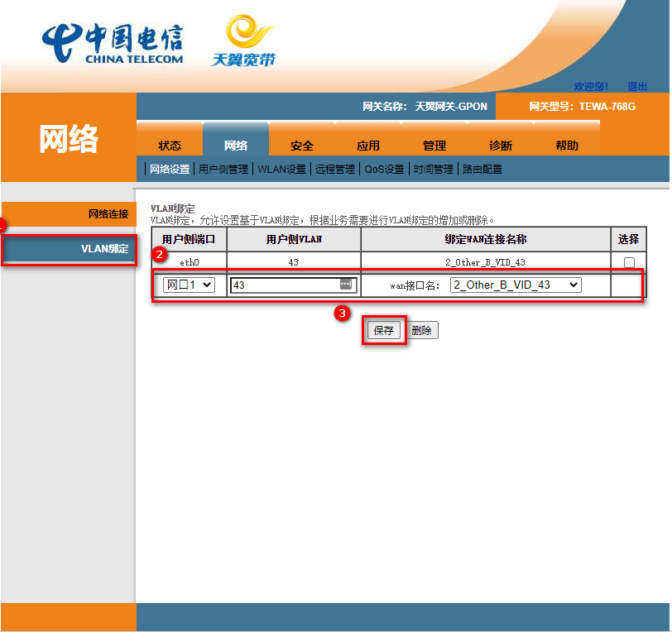Image resolution: width=672 pixels, height=632 pixels.
Task: Click the 欢迎您! link
Action: (591, 87)
